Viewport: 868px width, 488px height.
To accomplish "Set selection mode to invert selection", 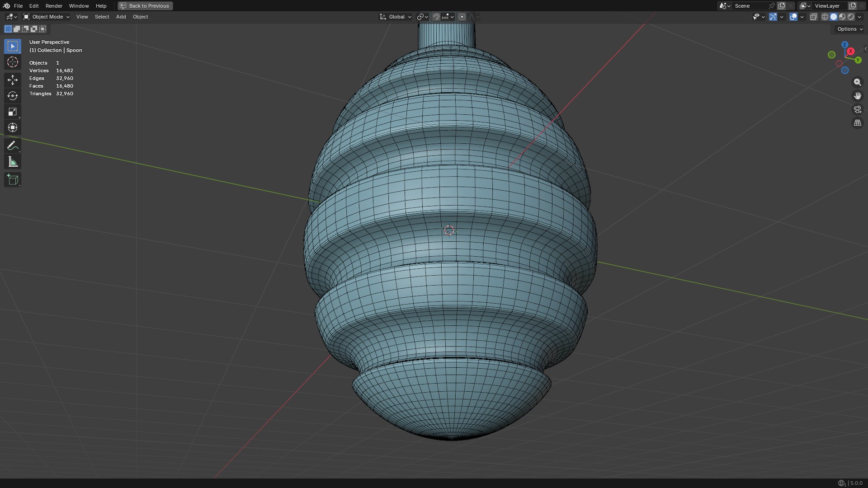I will tap(34, 29).
